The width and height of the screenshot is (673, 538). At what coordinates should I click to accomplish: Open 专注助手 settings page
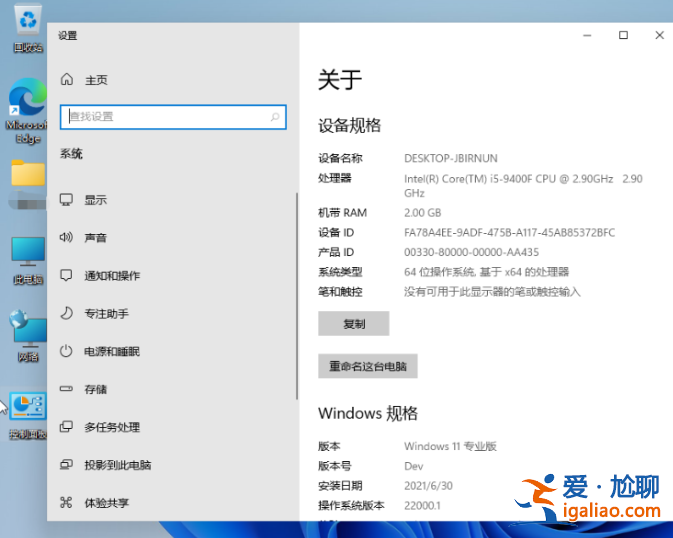(106, 313)
